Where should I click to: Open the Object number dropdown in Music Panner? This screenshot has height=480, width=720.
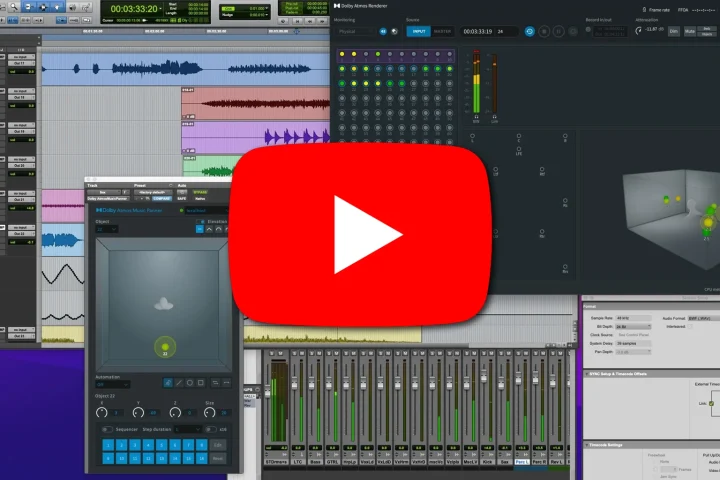click(x=107, y=229)
